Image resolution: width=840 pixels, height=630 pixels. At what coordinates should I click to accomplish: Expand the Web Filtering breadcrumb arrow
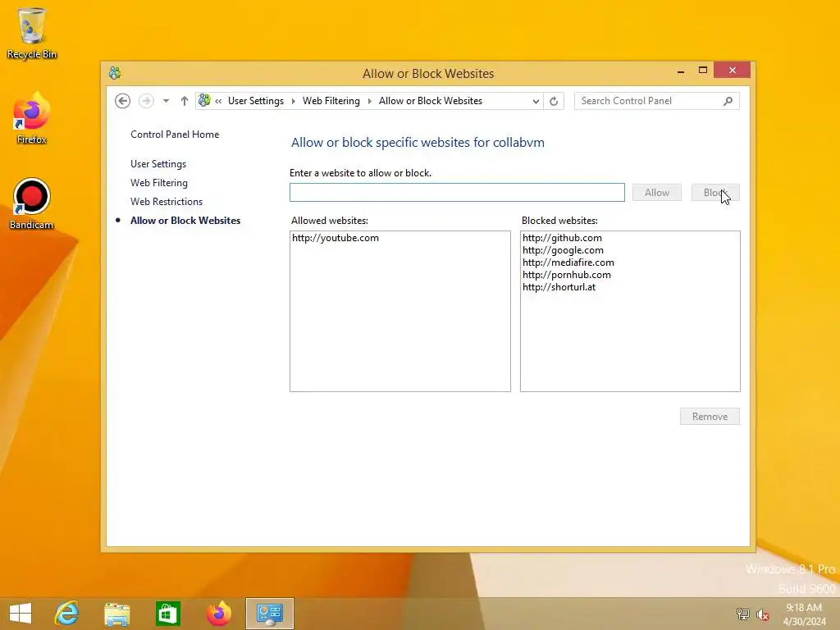coord(369,101)
